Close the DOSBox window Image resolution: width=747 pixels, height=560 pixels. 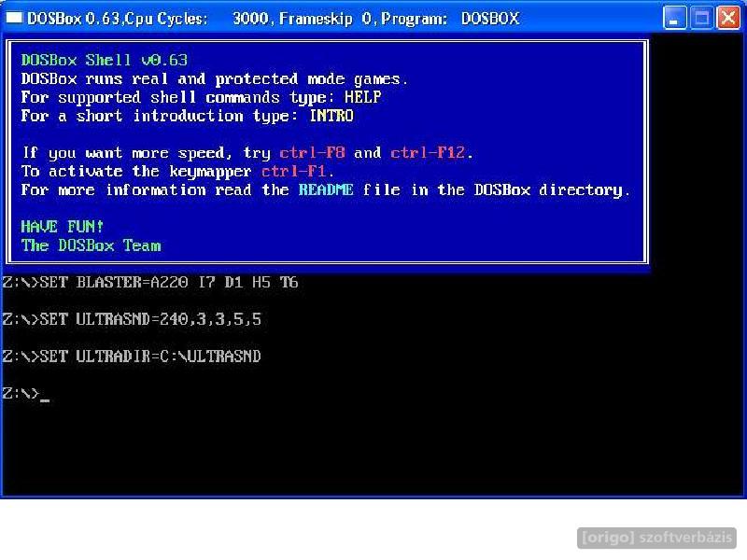pos(728,18)
